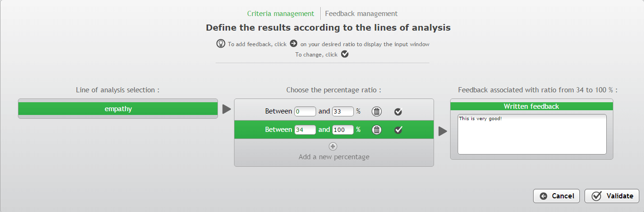Delete the 0 to 33 percentage row
Viewport: 644px width, 212px height.
[376, 112]
